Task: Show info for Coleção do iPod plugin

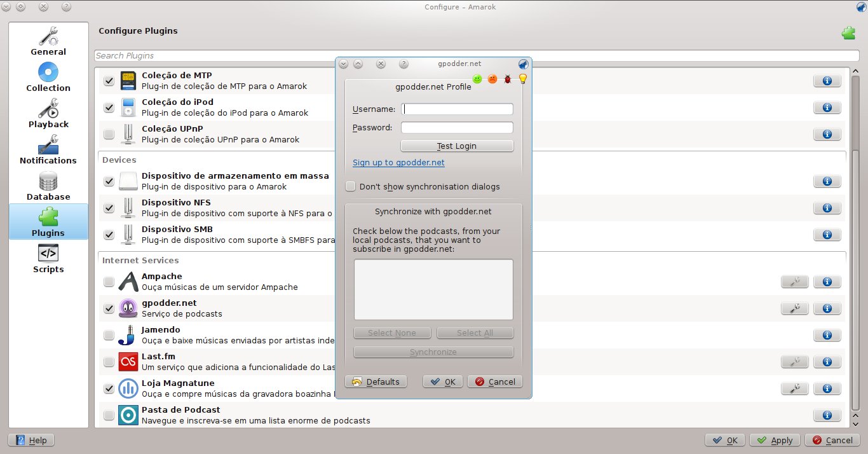Action: (x=827, y=107)
